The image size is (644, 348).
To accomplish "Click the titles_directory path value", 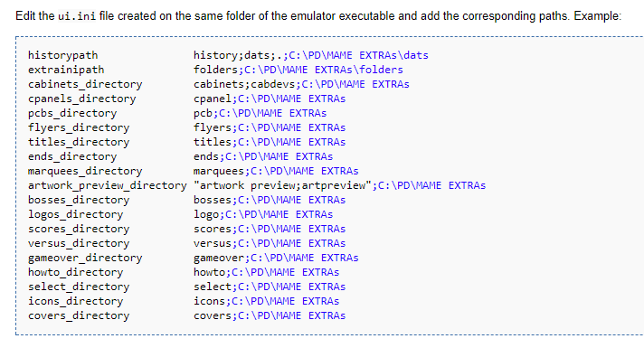I will (270, 142).
